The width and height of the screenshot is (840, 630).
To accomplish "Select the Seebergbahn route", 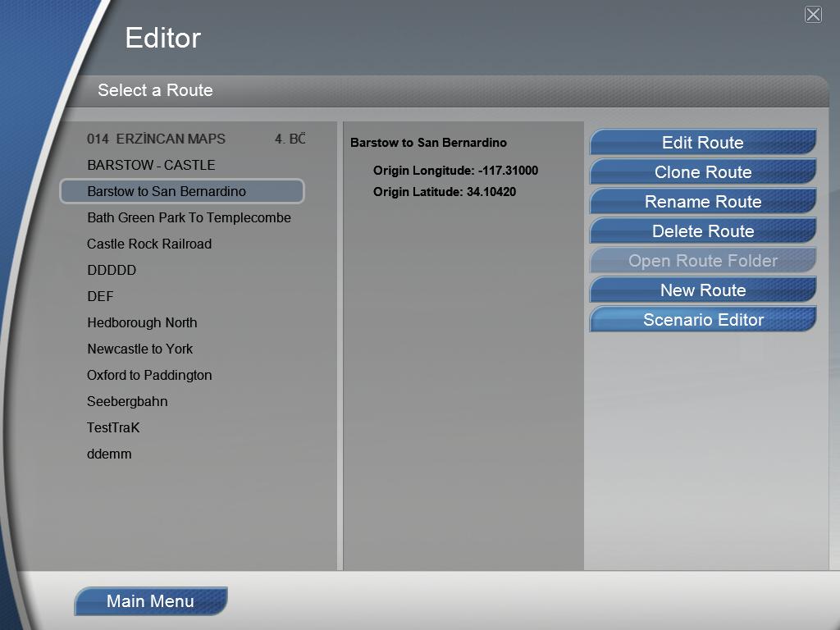I will pos(182,401).
